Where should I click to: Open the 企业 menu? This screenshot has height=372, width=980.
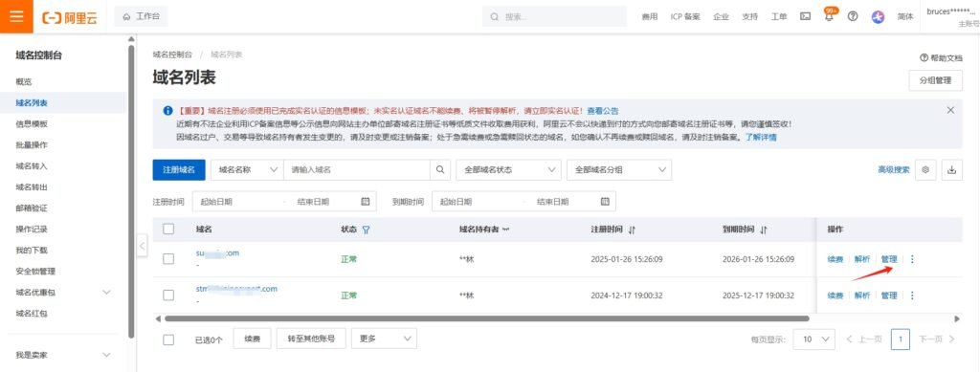coord(722,17)
